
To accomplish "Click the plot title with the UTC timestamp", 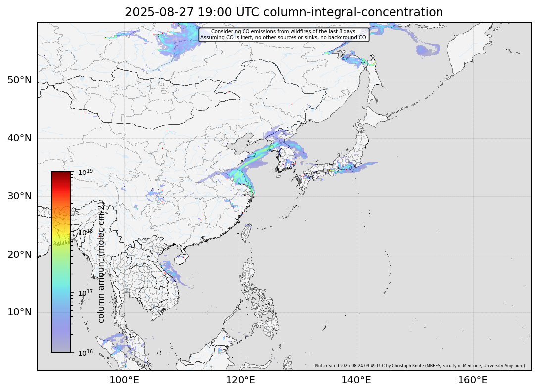I will pyautogui.click(x=284, y=12).
